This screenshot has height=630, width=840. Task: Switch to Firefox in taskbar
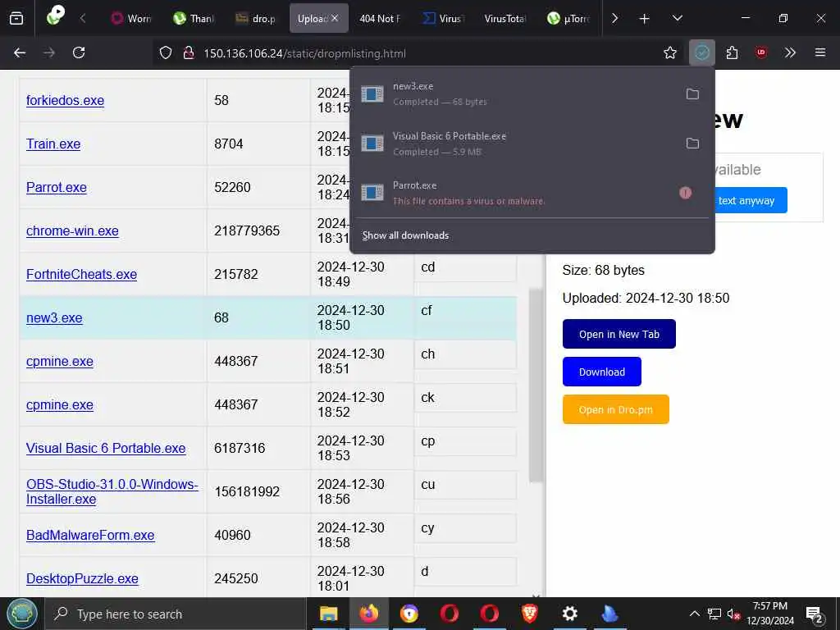368,614
